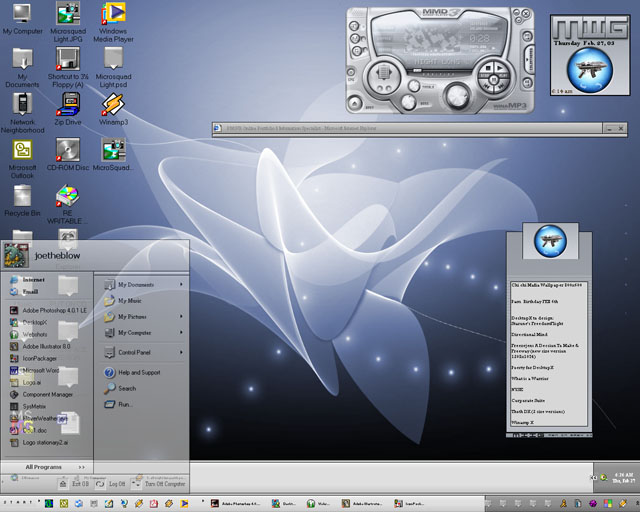This screenshot has height=512, width=640.
Task: Click the play button on the MP3 player
Action: point(500,67)
